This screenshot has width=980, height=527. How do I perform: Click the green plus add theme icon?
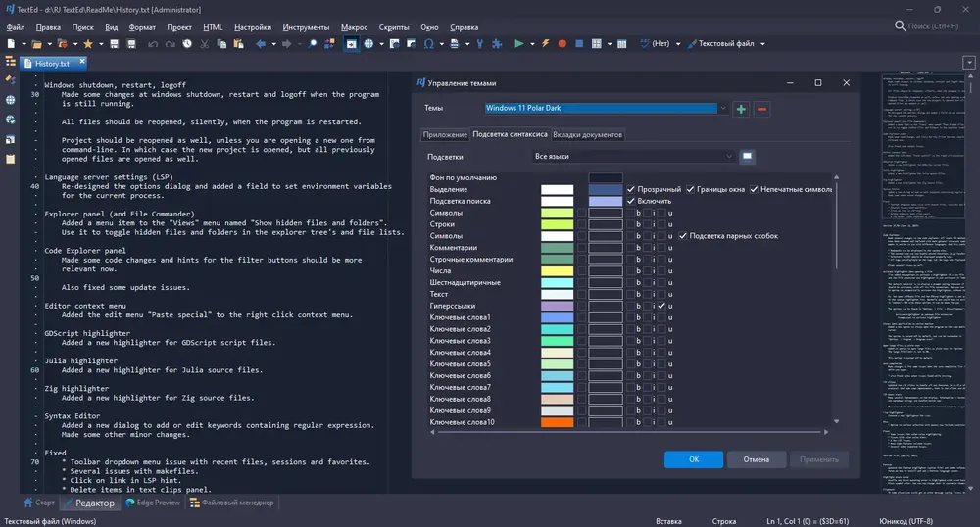741,109
